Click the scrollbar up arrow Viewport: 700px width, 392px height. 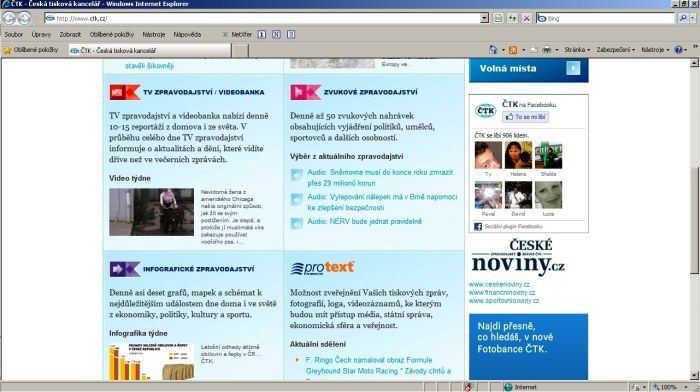pos(695,63)
